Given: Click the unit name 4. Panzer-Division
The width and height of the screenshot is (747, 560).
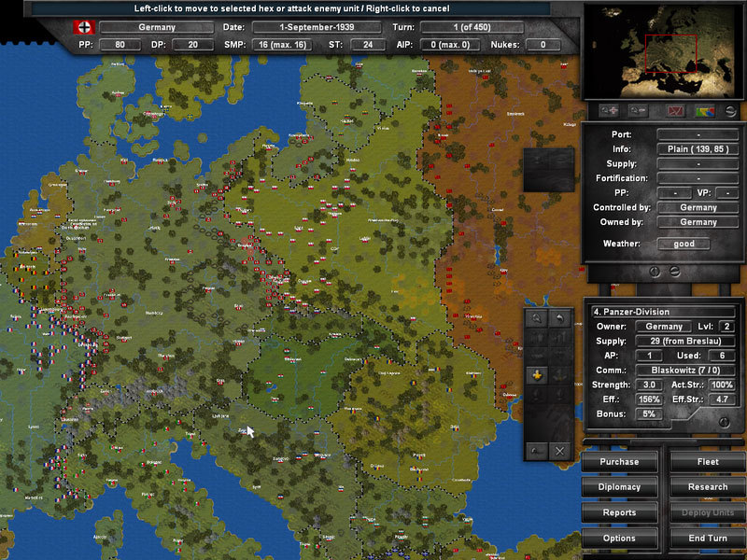Looking at the screenshot, I should coord(663,312).
